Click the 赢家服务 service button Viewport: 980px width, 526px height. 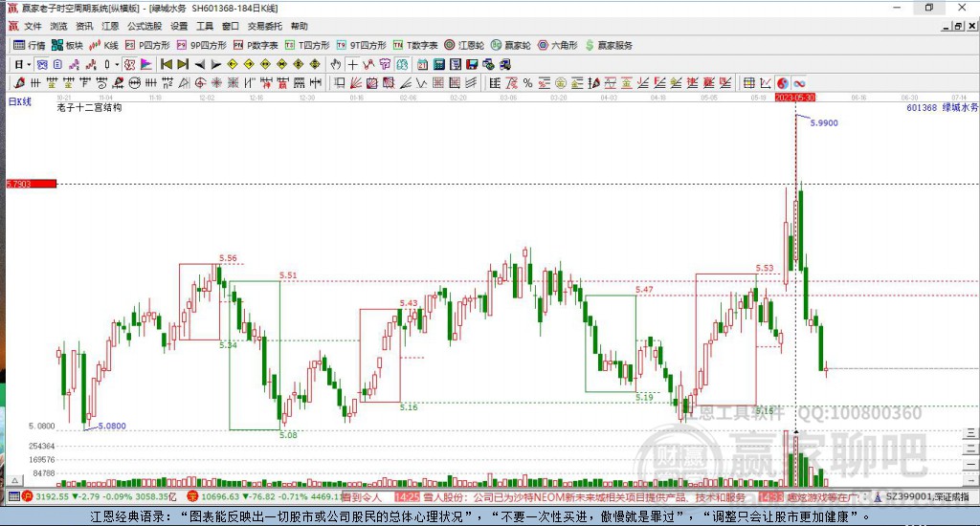[609, 45]
